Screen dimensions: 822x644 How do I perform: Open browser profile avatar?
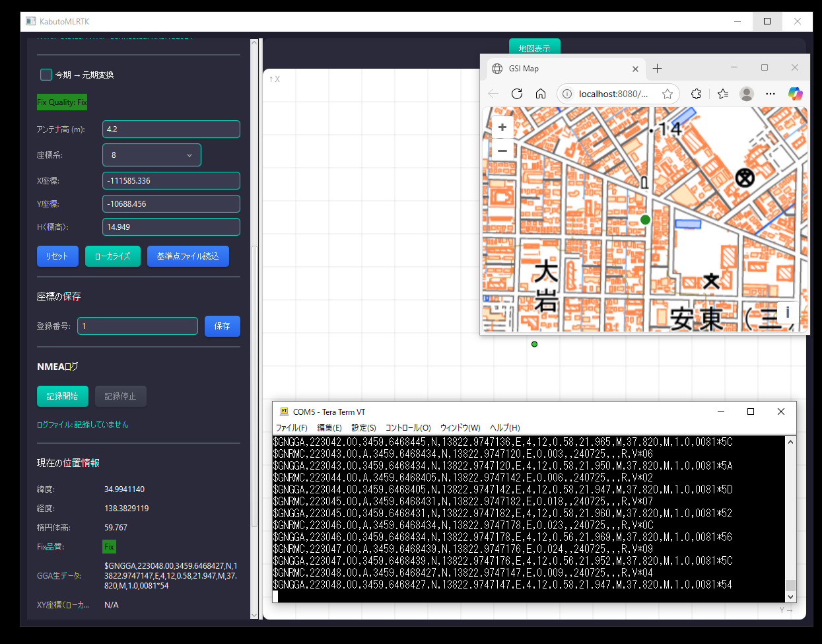[x=747, y=94]
